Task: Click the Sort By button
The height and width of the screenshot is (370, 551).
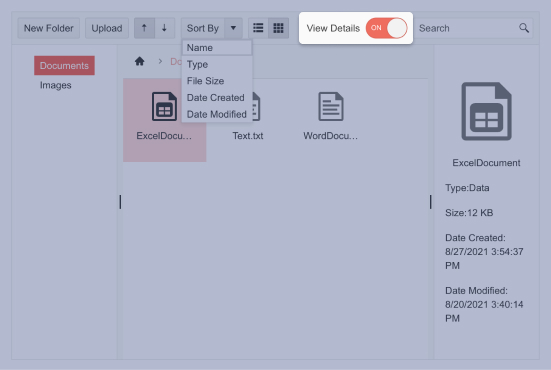Action: click(x=202, y=28)
